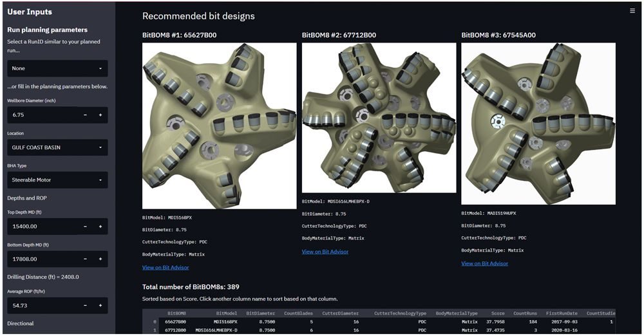Decrement the Top Depth MD value
Image resolution: width=644 pixels, height=336 pixels.
click(86, 227)
